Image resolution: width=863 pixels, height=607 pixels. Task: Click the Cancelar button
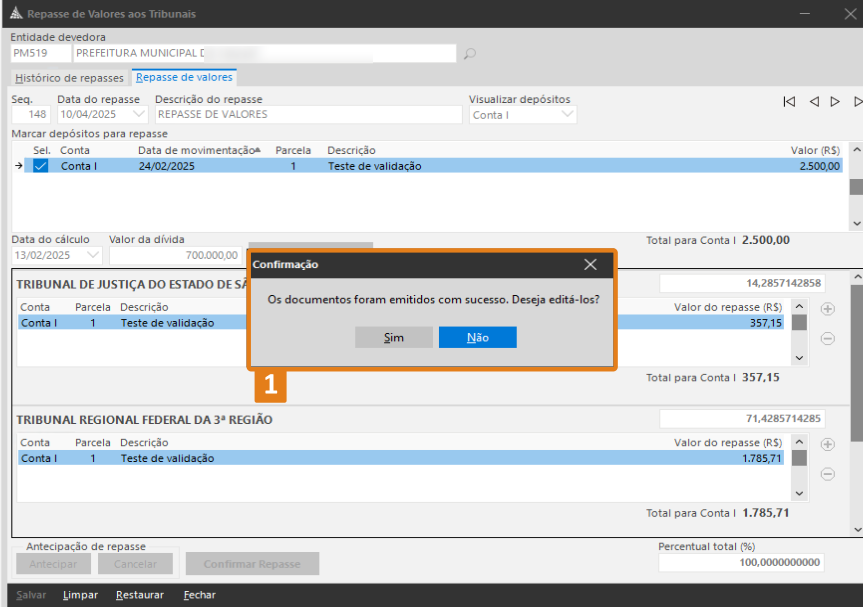tap(135, 564)
